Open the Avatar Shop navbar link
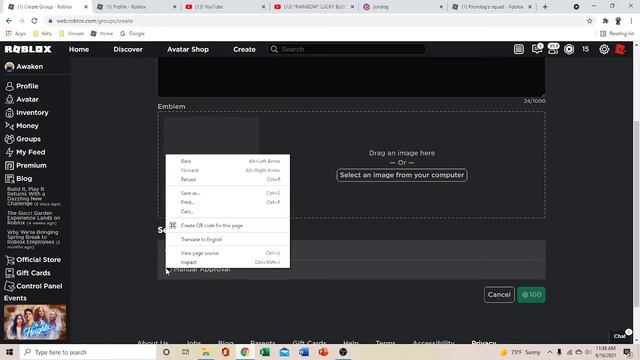640x360 pixels. coord(188,49)
